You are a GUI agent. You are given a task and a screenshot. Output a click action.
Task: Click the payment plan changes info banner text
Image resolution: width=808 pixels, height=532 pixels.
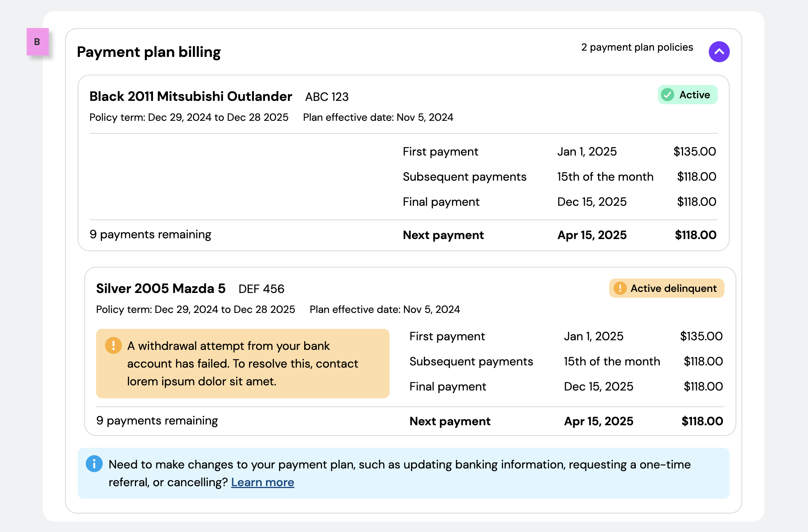point(400,473)
